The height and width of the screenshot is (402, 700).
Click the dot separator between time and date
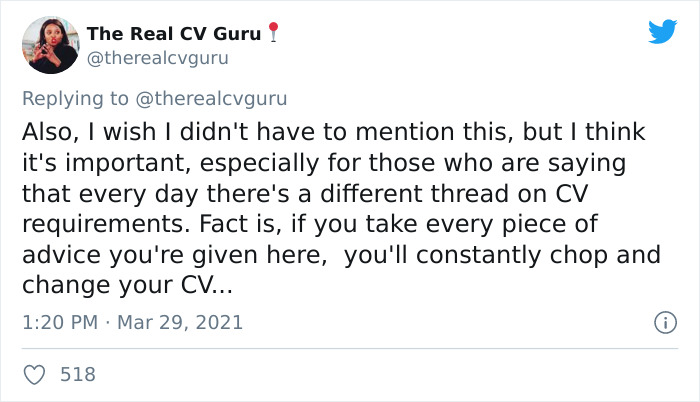pos(109,323)
